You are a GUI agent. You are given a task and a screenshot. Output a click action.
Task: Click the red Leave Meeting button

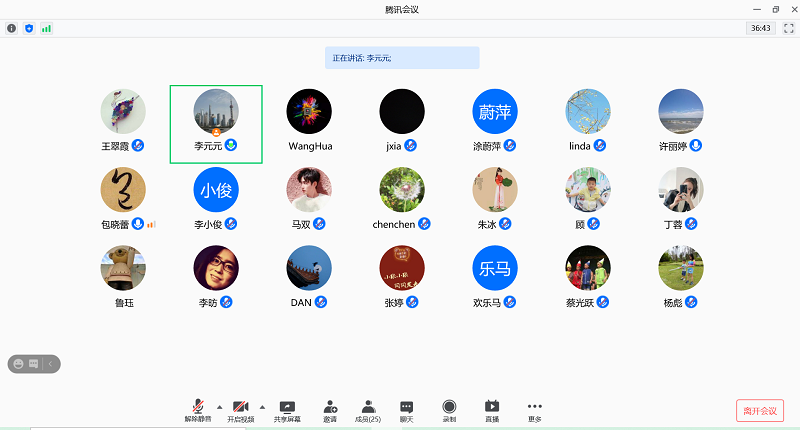(760, 411)
